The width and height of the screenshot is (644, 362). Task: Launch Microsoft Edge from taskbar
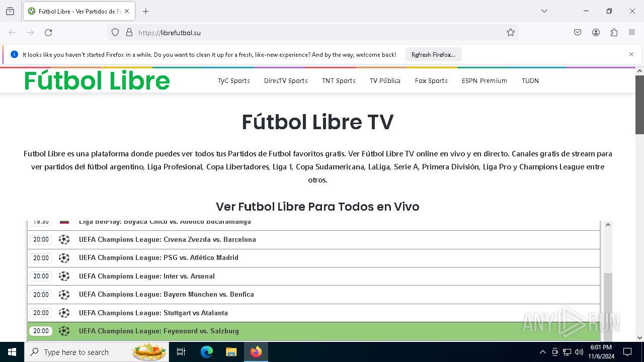pos(207,352)
